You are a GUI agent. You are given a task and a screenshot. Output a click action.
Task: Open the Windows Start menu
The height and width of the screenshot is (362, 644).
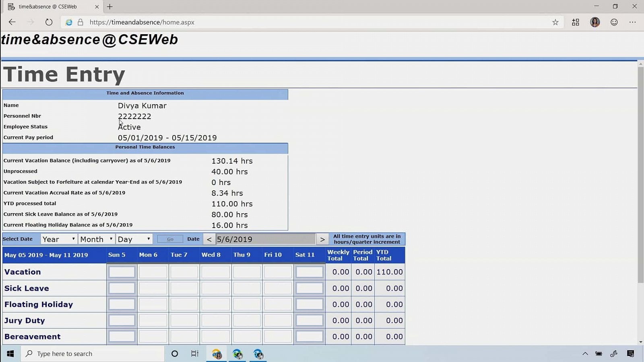pos(10,354)
